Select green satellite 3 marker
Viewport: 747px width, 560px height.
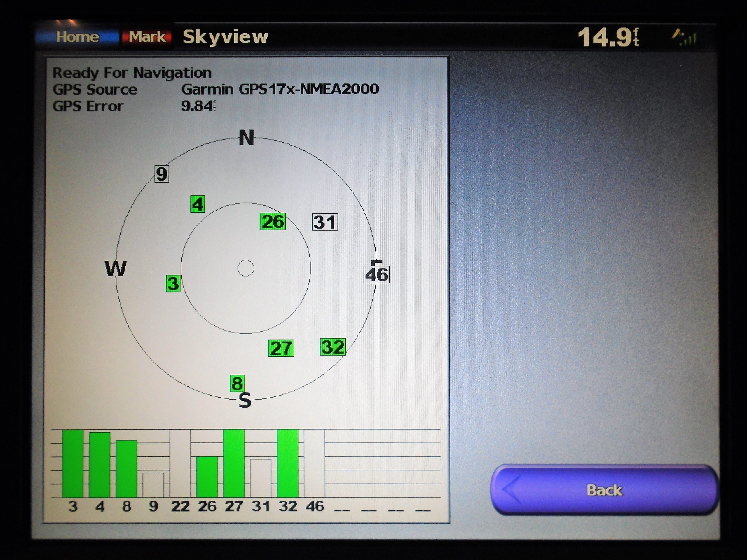[173, 283]
